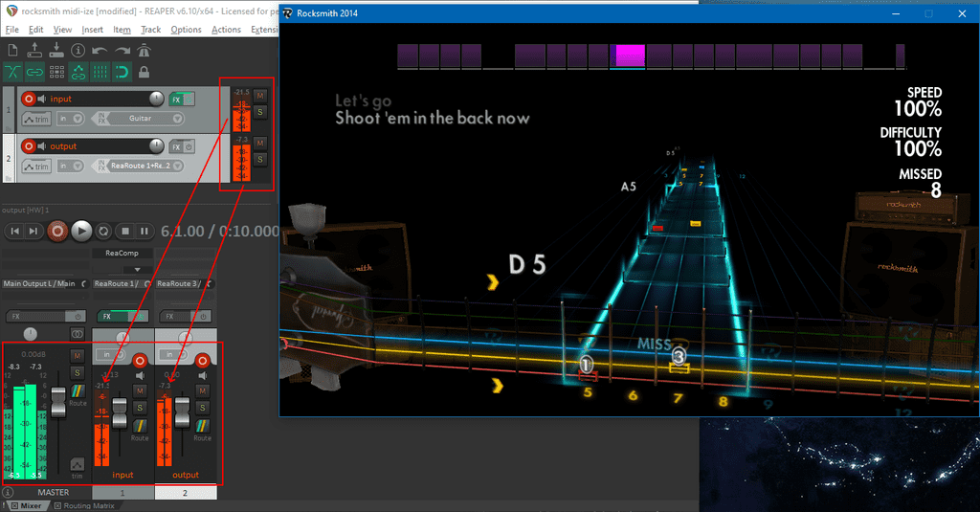Open FX chain for output track panel
Viewport: 980px width, 512px height.
pyautogui.click(x=176, y=147)
